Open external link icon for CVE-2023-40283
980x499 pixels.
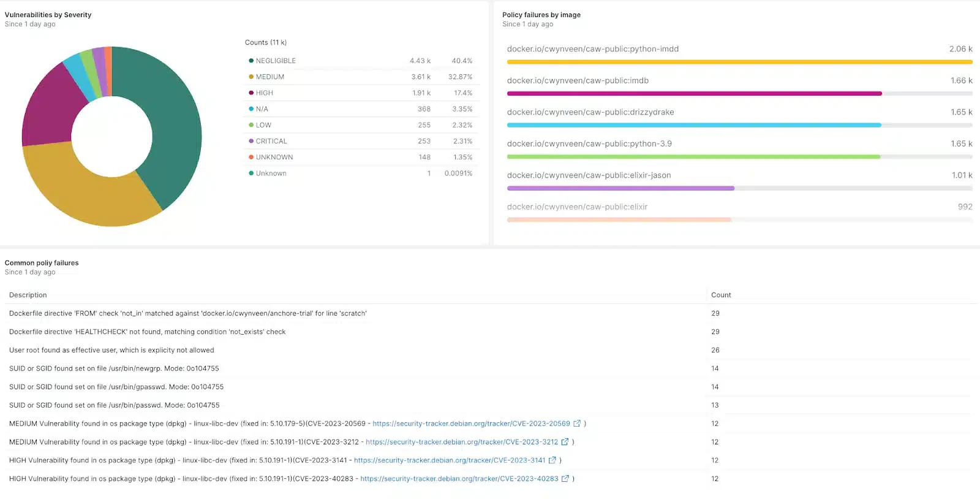(565, 479)
